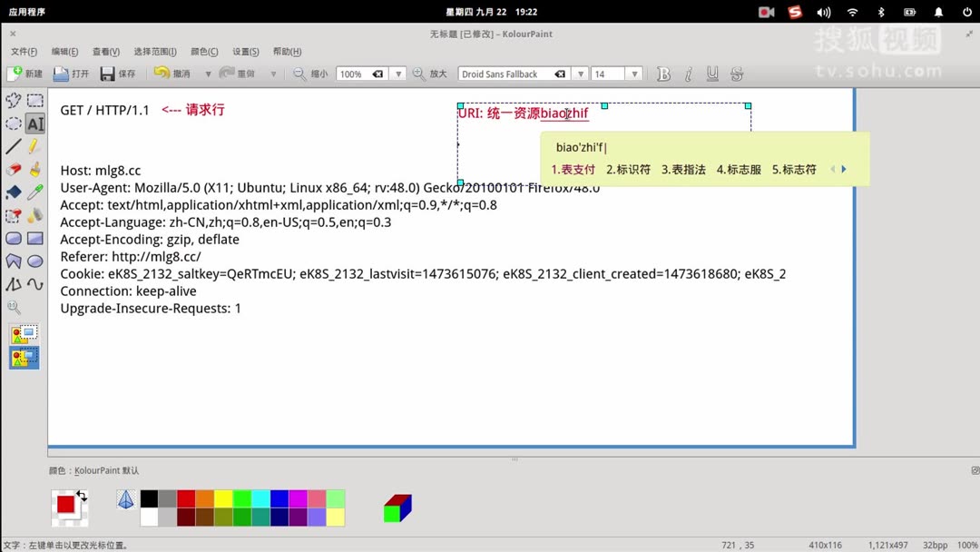Open the zoom percentage dropdown
Screen dimensions: 980x552
[x=397, y=74]
